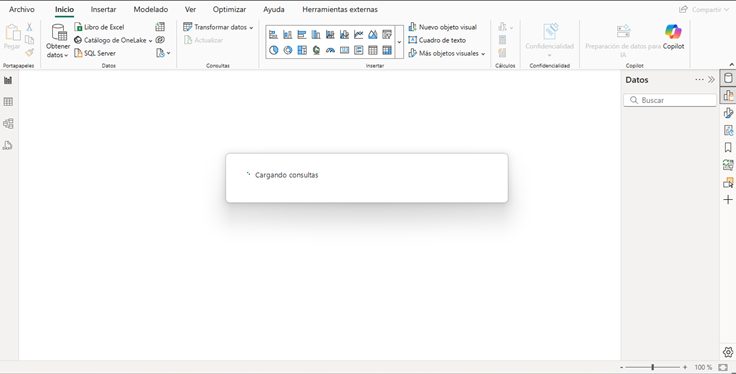736x374 pixels.
Task: Click the format painter brush icon
Action: [29, 53]
